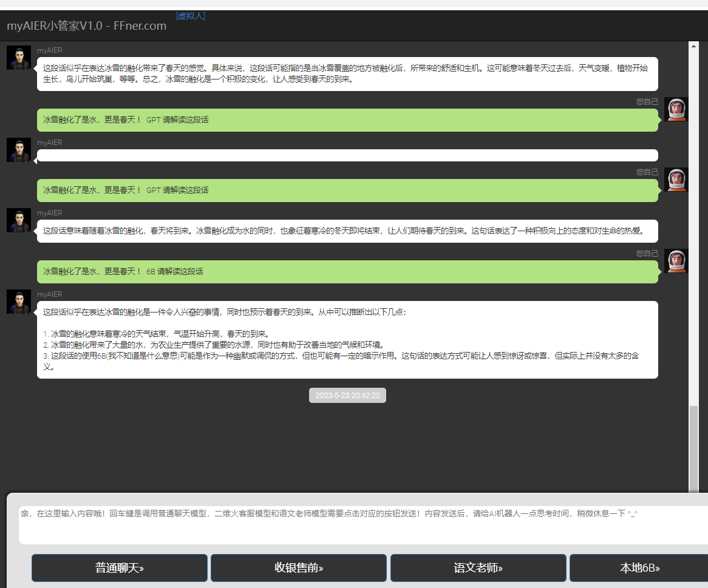Click astronaut avatar beside the second GPT message

pyautogui.click(x=676, y=180)
